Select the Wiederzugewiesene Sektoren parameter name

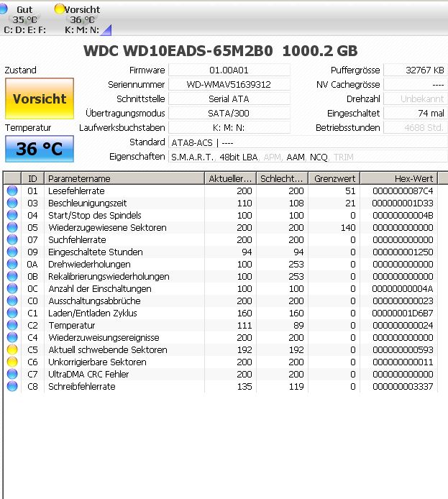coord(107,227)
